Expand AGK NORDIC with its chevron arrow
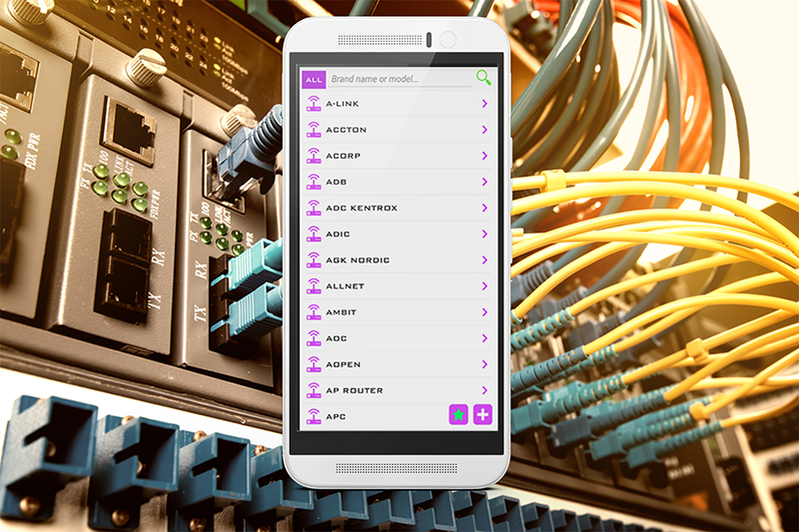This screenshot has height=532, width=799. (x=484, y=261)
